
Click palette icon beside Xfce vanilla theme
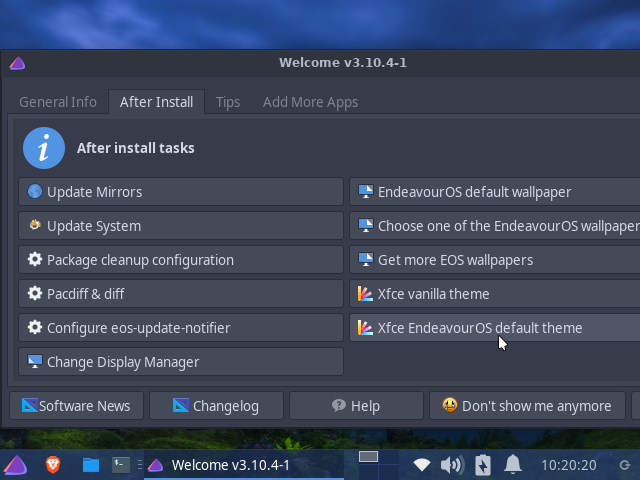[x=365, y=293]
